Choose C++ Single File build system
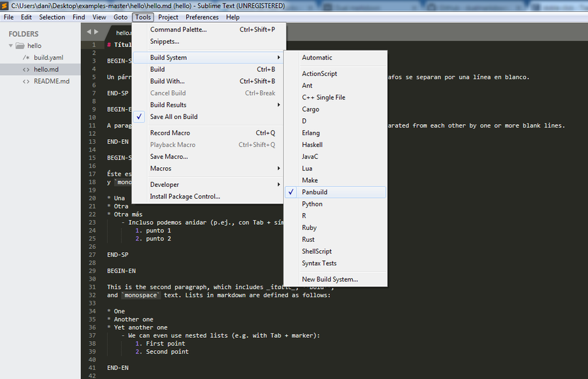 click(335, 97)
